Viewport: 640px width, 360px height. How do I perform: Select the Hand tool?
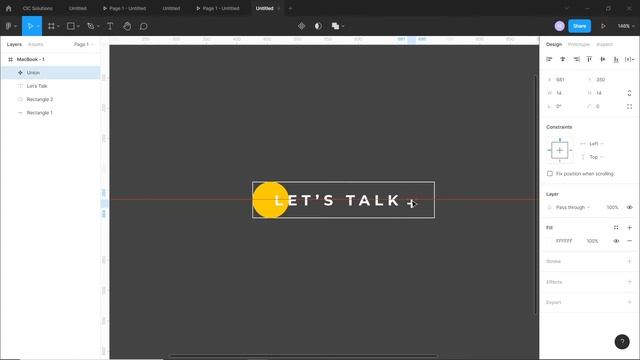coord(127,26)
